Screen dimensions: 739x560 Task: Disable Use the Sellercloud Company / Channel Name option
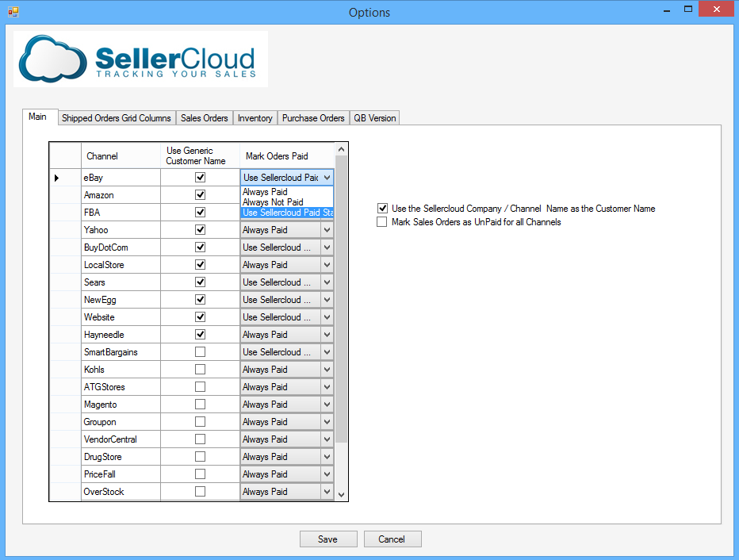coord(381,208)
